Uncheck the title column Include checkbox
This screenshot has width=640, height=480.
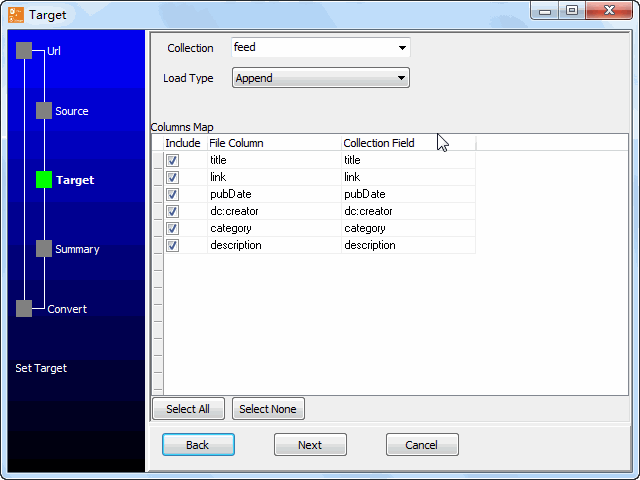173,160
